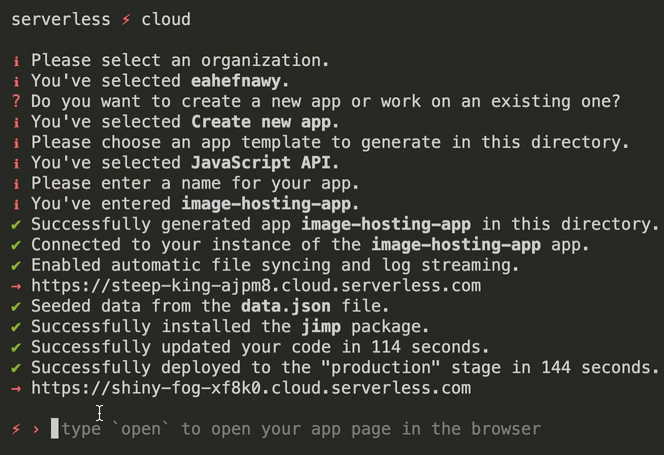
Task: Click the arrow before the steep-king URL
Action: (16, 286)
